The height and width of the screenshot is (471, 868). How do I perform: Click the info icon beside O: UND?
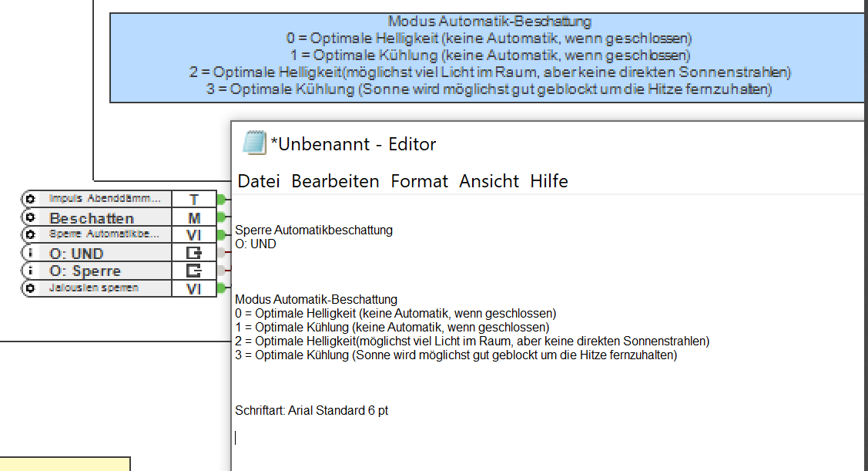(x=28, y=253)
